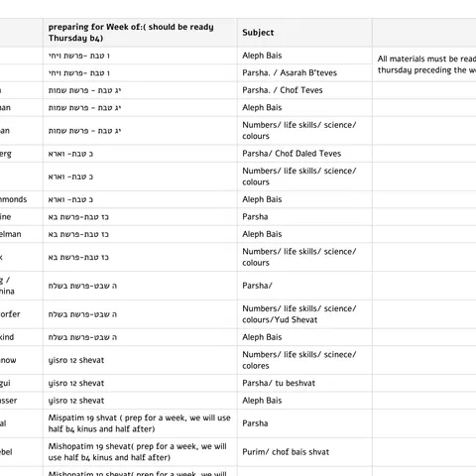Screen dimensions: 476x476
Task: Click the 'Parsha/ tu beshvat' cell
Action: 304,383
